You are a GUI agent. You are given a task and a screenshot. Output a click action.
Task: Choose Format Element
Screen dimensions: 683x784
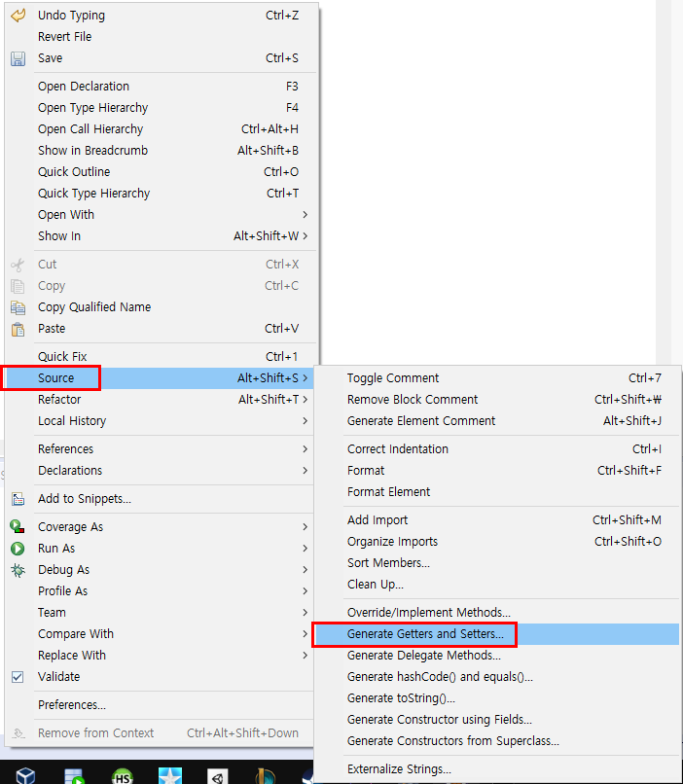coord(497,492)
